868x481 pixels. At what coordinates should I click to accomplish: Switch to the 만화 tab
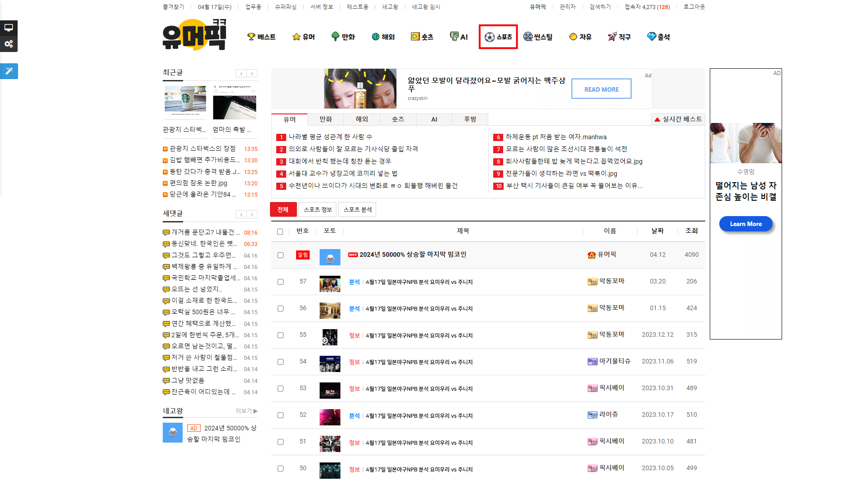325,119
